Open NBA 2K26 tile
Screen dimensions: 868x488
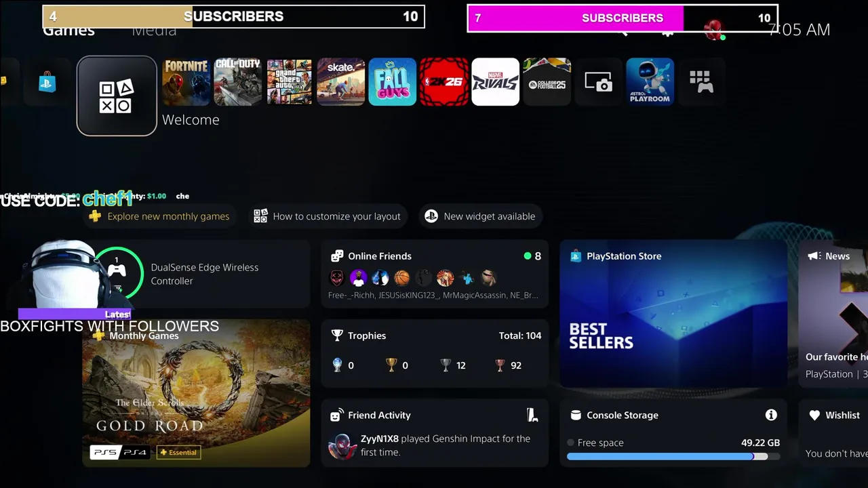444,82
